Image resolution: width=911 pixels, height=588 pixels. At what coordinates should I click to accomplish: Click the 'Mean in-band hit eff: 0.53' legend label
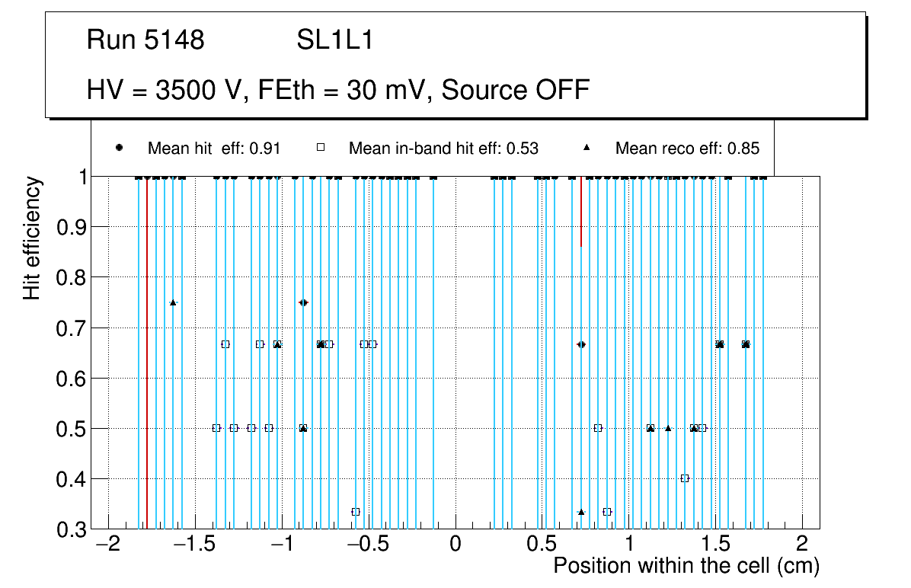pos(443,149)
